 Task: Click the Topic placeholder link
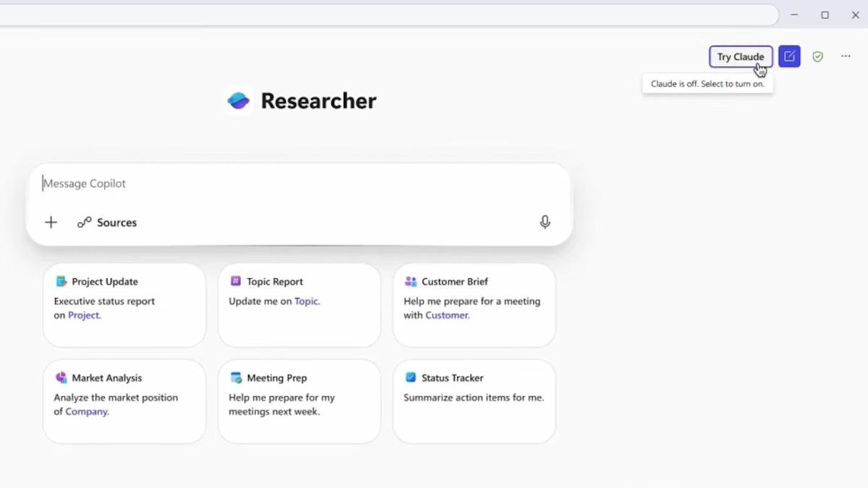pos(306,301)
